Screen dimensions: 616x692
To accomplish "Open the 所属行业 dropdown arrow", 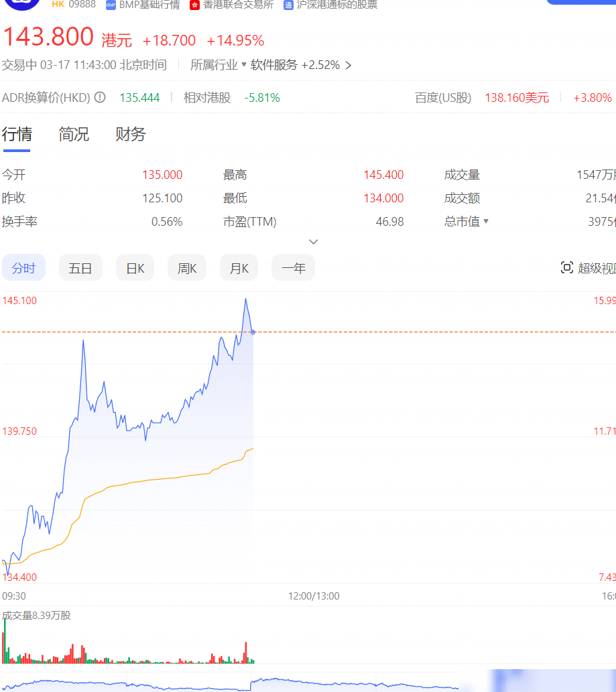I will click(x=244, y=64).
